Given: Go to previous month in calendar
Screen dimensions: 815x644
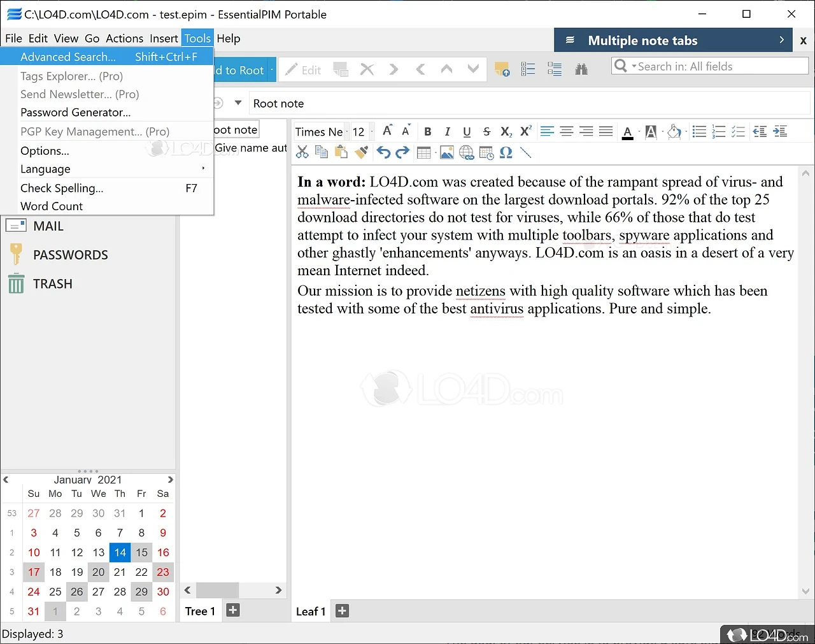Looking at the screenshot, I should click(6, 480).
